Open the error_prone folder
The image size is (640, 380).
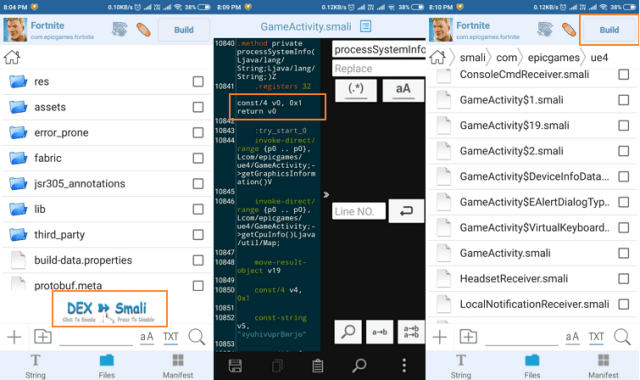(106, 133)
